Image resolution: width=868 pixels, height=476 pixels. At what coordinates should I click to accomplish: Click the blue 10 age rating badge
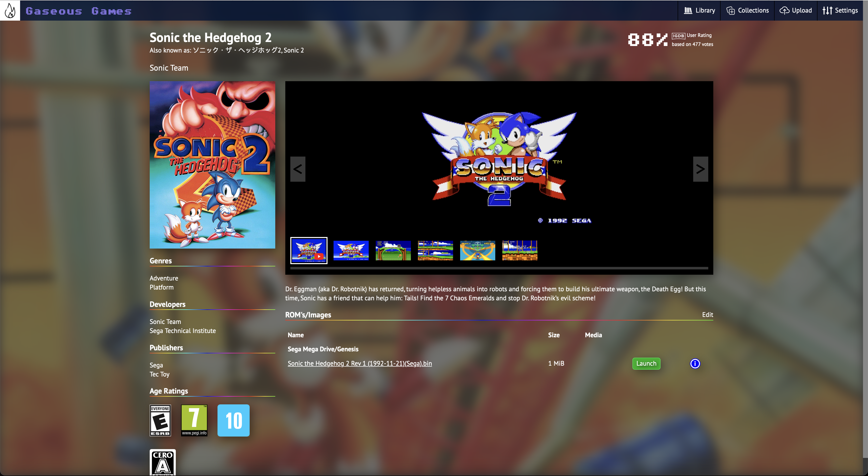[234, 420]
